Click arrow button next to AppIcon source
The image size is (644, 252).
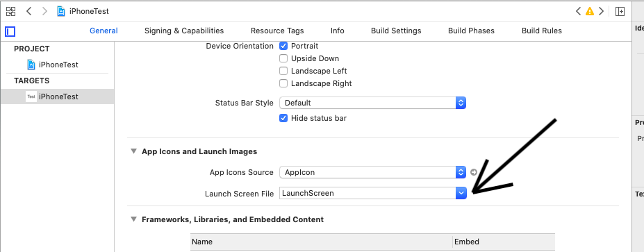pyautogui.click(x=474, y=172)
